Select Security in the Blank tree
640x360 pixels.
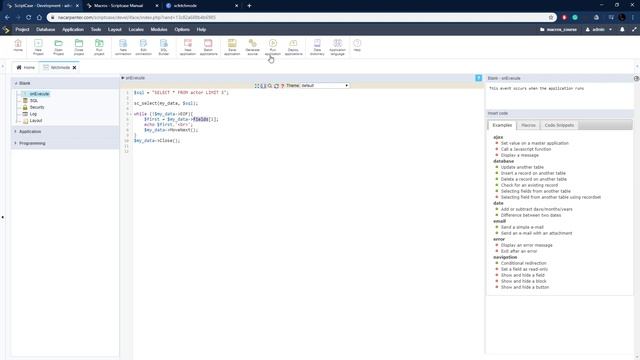37,107
